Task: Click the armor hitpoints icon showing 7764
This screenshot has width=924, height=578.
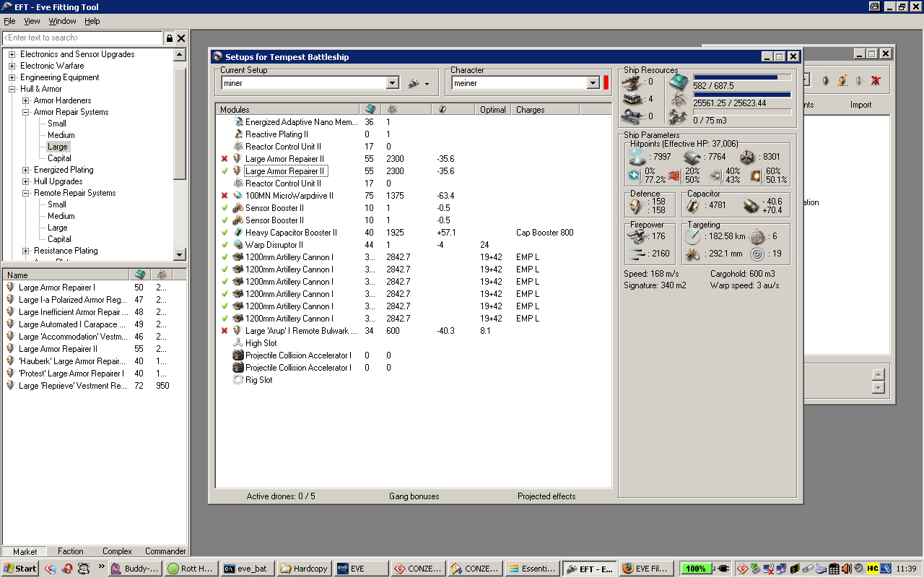Action: (x=694, y=157)
